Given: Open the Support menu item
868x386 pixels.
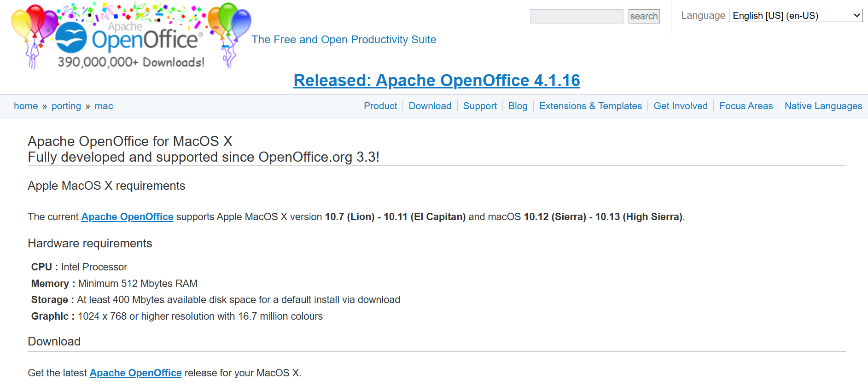Looking at the screenshot, I should (480, 106).
